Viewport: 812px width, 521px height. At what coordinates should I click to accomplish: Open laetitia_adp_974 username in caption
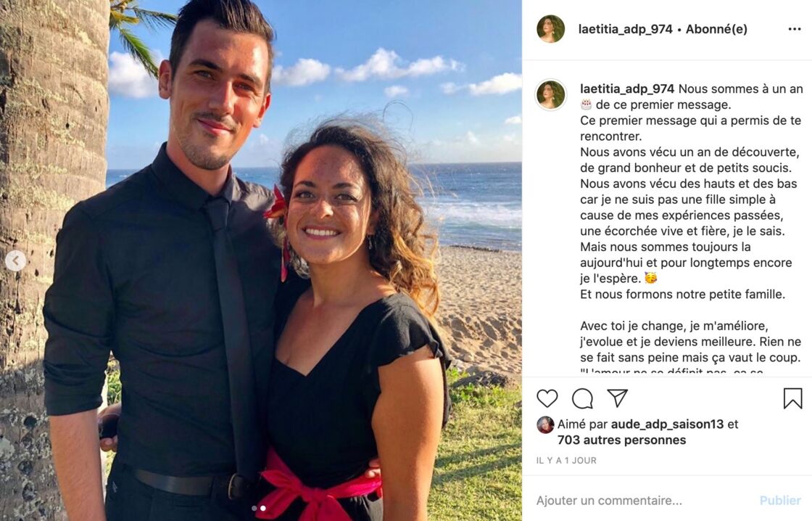(626, 89)
